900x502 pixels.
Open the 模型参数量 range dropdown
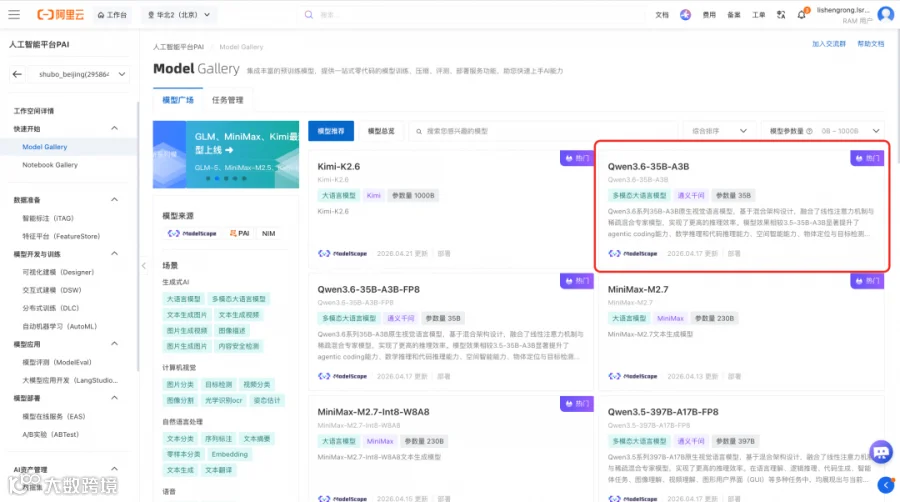823,131
